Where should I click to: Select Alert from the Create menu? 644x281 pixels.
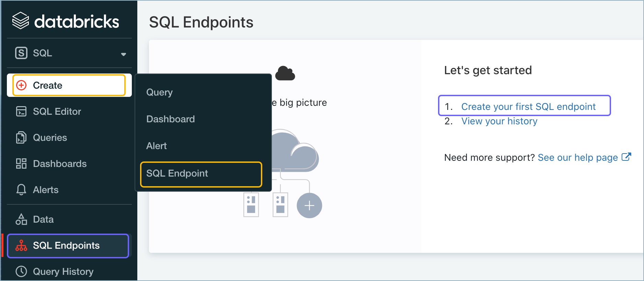(x=157, y=146)
